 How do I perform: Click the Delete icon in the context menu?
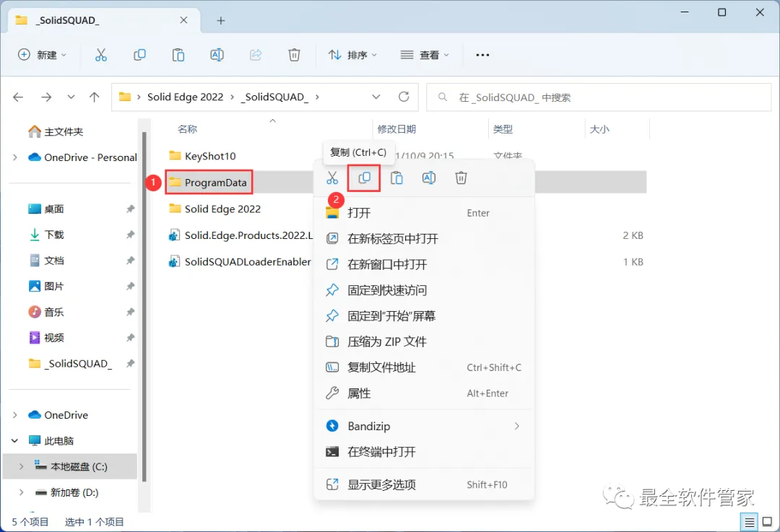(461, 178)
